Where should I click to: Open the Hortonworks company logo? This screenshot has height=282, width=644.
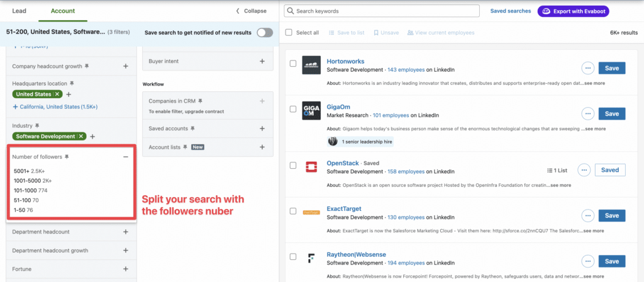pyautogui.click(x=311, y=65)
